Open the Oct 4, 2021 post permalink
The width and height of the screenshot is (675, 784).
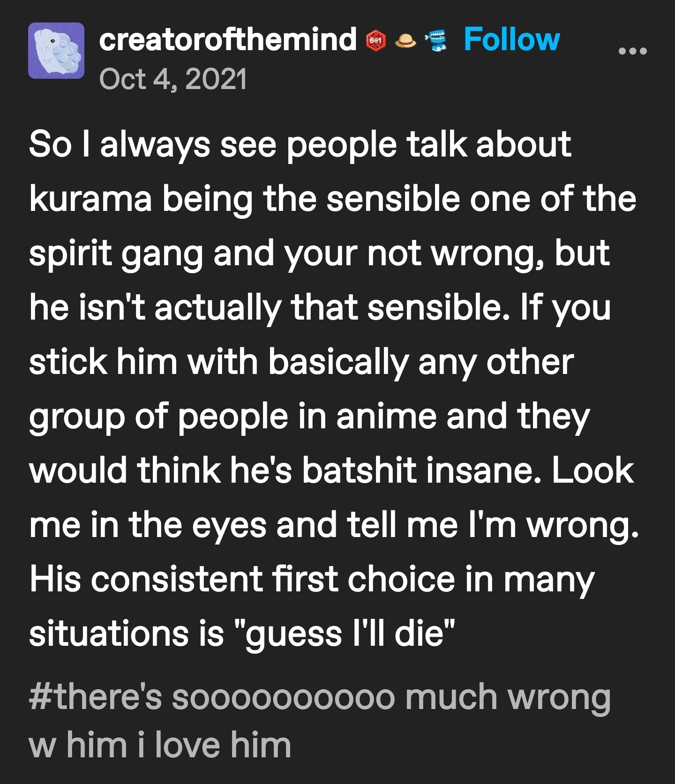pos(173,78)
